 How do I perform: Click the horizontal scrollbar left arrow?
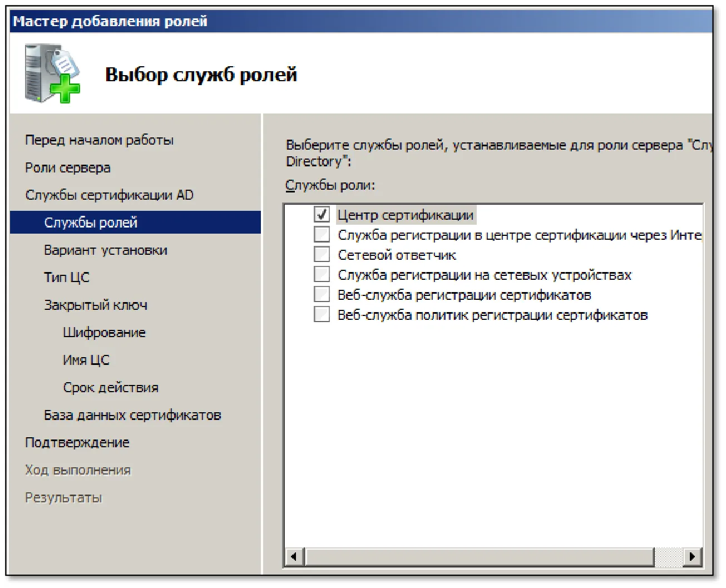click(x=294, y=556)
